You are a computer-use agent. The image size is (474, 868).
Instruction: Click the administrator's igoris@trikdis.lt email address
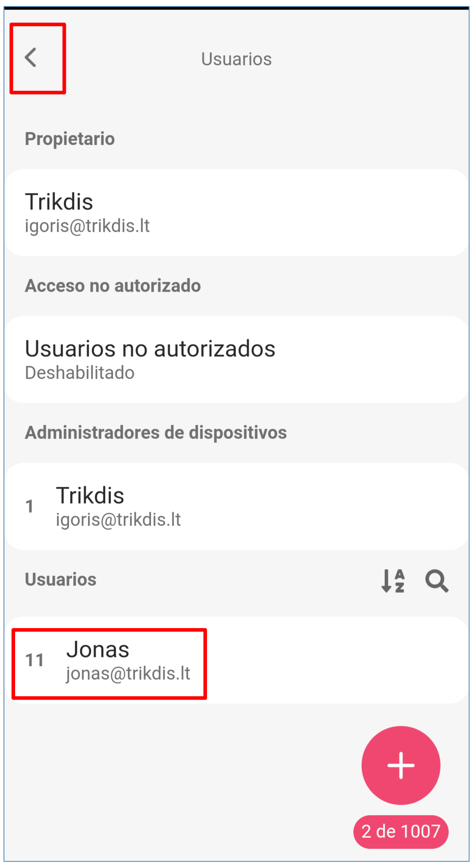click(x=118, y=520)
